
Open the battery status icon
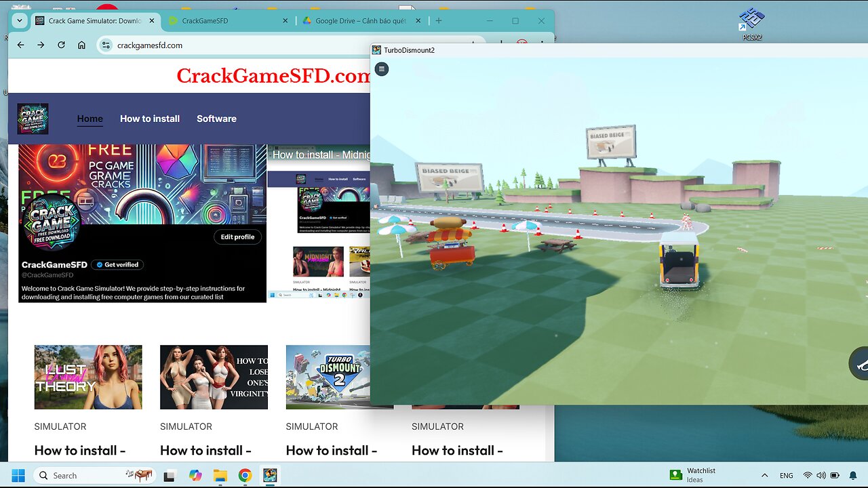pyautogui.click(x=835, y=475)
